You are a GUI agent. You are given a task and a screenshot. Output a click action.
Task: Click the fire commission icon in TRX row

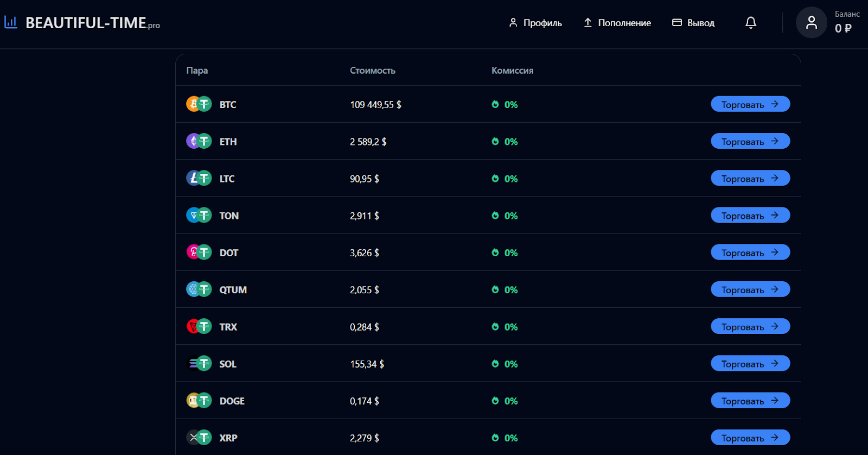pos(495,326)
